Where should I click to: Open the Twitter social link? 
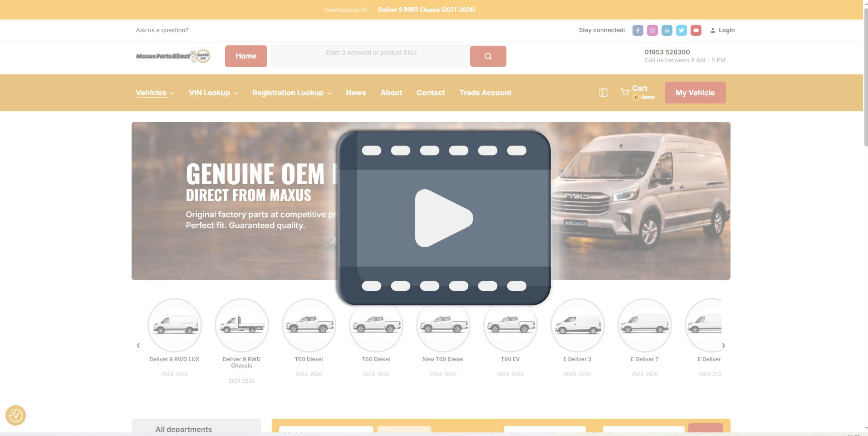681,30
